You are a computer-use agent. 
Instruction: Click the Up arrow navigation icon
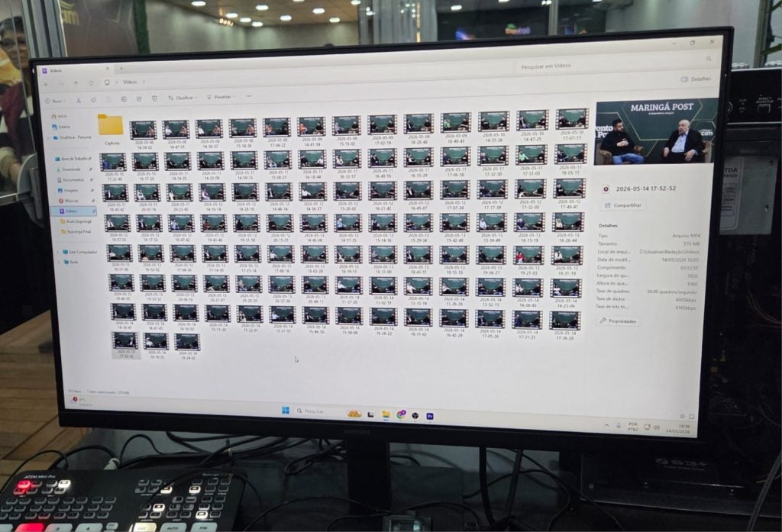(x=76, y=83)
